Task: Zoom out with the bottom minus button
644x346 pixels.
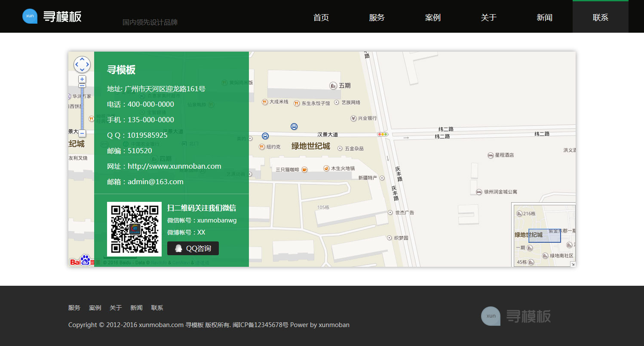Action: coord(82,133)
